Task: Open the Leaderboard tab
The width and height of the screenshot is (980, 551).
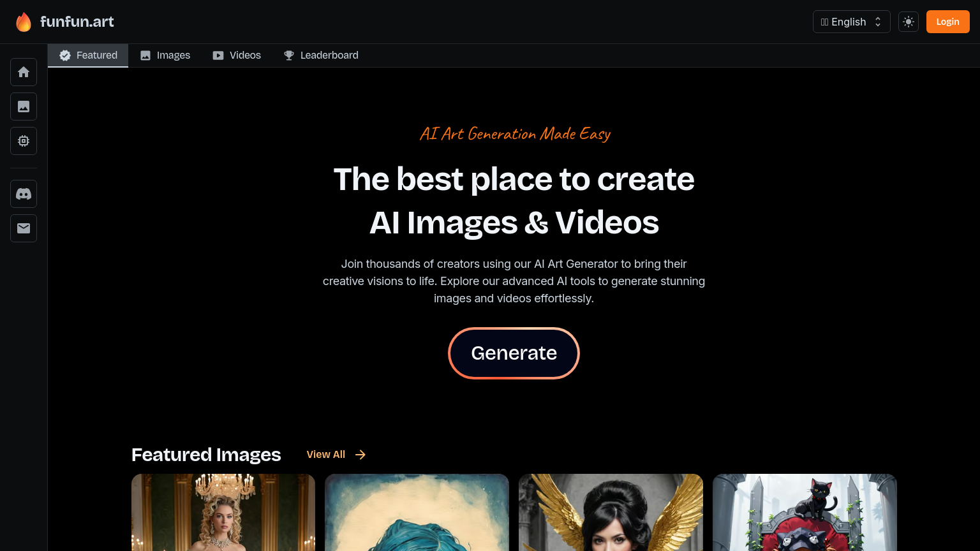Action: (x=321, y=55)
